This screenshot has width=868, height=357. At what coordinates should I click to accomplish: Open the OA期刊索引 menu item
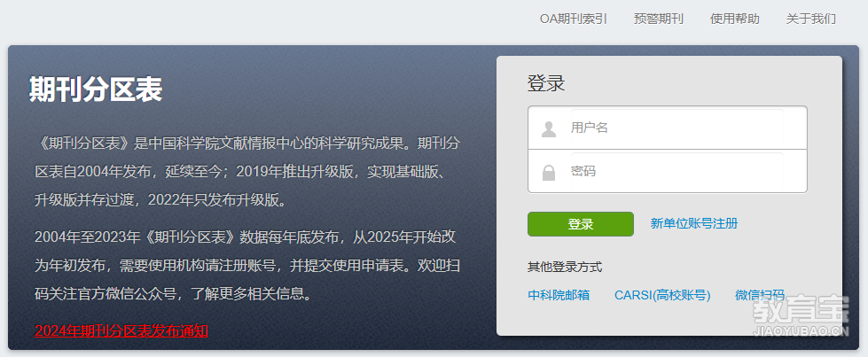(x=574, y=19)
